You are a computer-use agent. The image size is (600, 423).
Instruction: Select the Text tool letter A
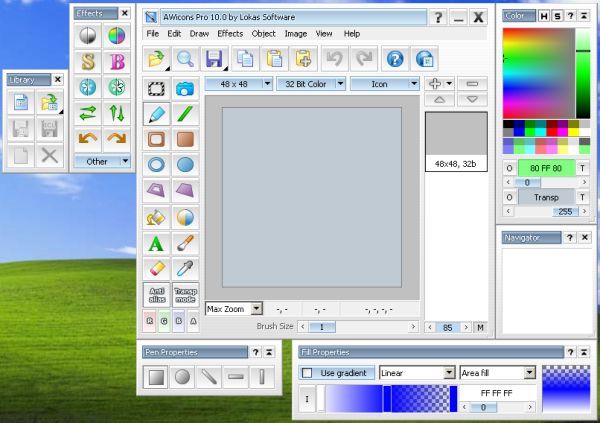[x=157, y=243]
